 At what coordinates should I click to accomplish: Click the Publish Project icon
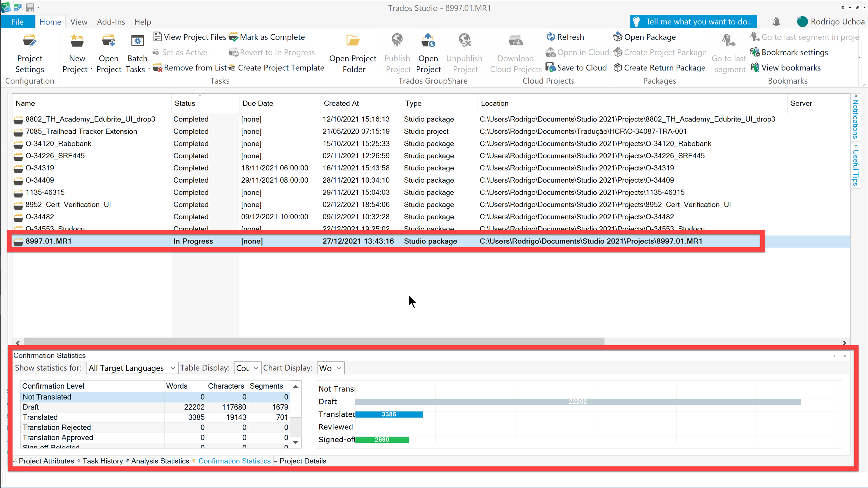point(397,41)
